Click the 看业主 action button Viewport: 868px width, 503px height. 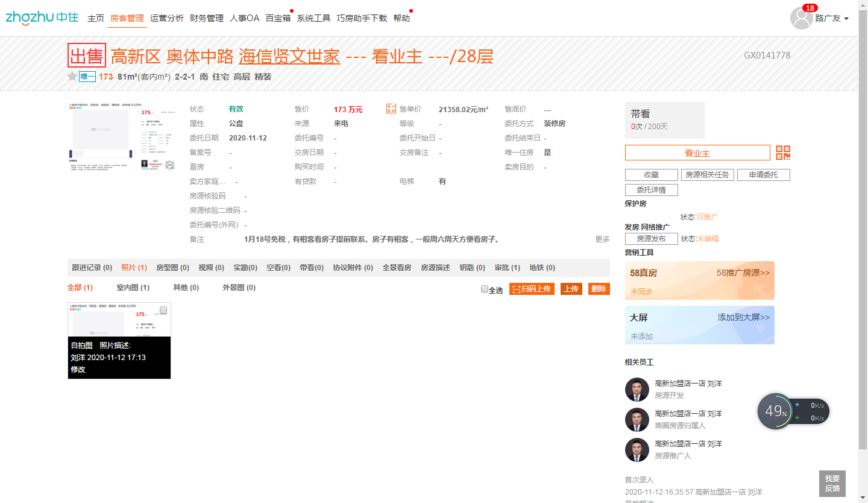point(697,153)
